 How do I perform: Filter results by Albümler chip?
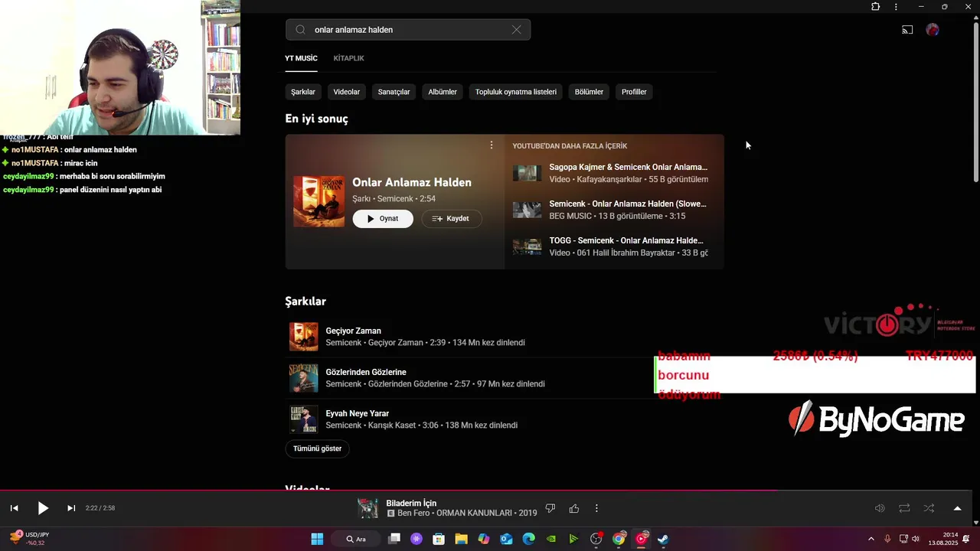click(443, 92)
